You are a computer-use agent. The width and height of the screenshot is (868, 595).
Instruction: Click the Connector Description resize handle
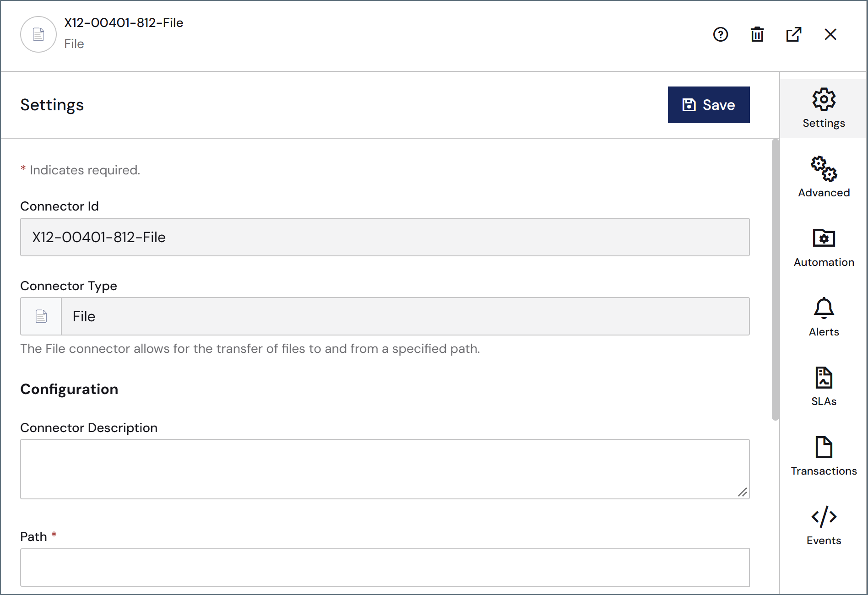tap(743, 492)
